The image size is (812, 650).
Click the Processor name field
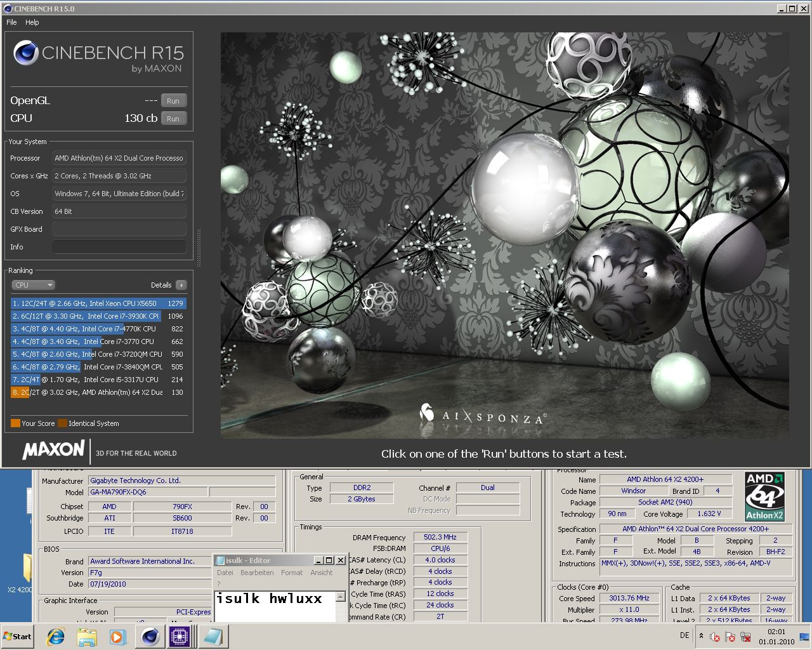(119, 158)
